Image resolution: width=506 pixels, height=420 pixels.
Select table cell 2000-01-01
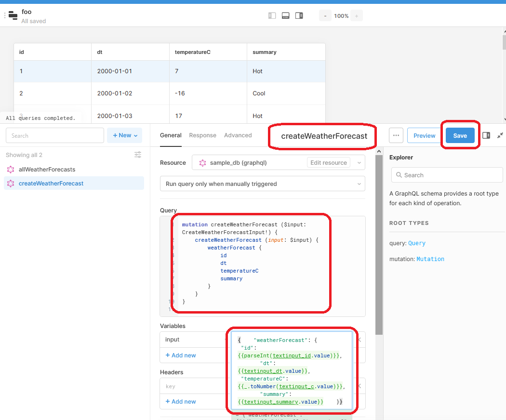point(131,71)
